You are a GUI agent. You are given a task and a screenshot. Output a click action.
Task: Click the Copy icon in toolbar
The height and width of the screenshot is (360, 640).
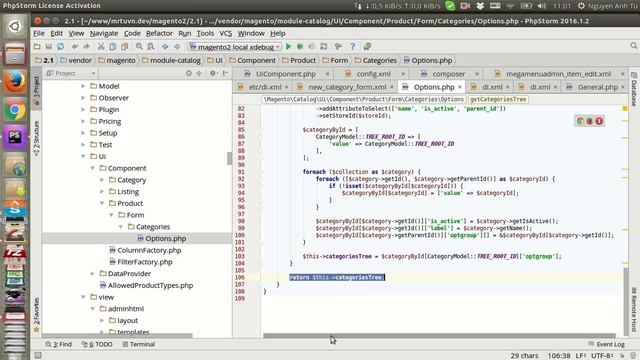tap(113, 47)
